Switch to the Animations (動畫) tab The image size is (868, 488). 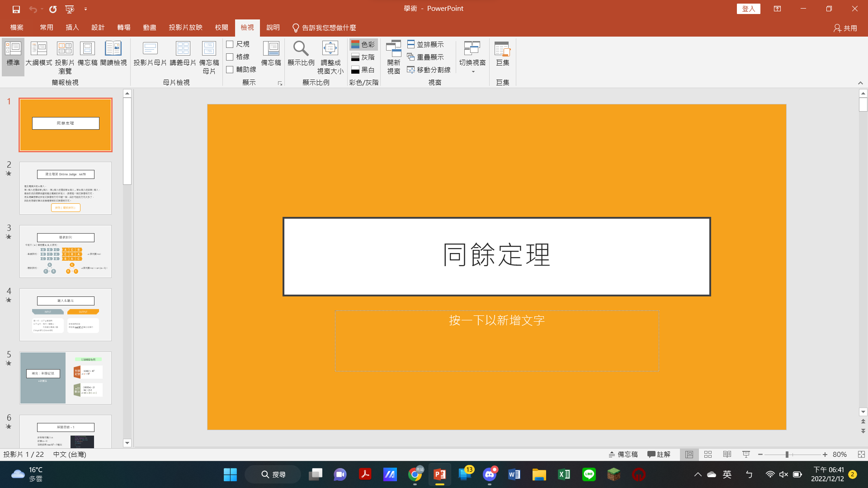click(x=149, y=28)
